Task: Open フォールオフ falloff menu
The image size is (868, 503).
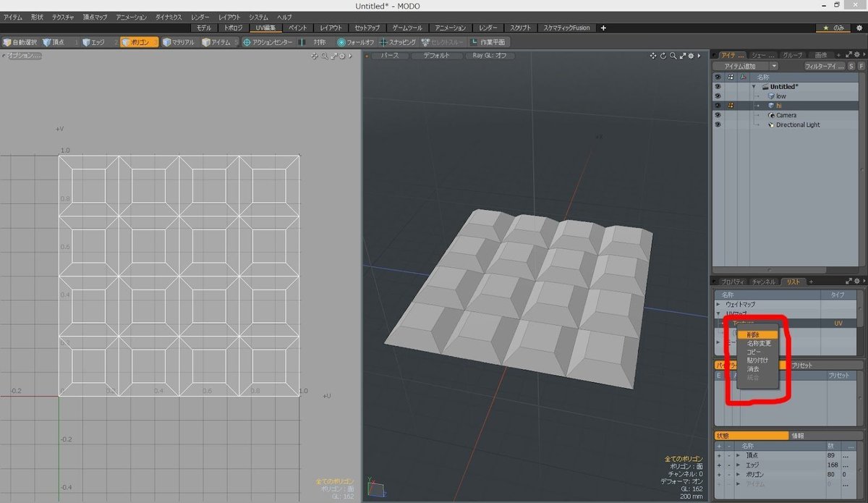Action: coord(356,42)
